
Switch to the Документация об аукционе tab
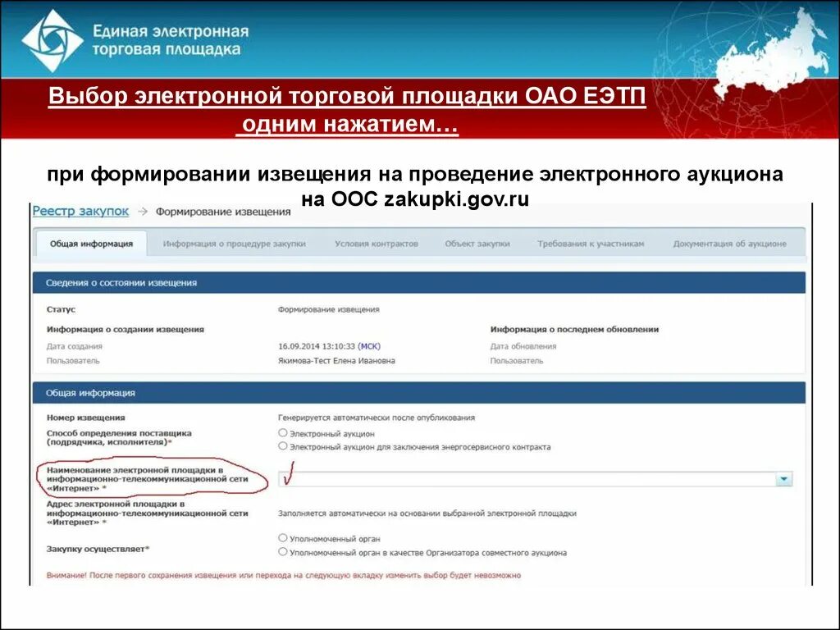[729, 244]
